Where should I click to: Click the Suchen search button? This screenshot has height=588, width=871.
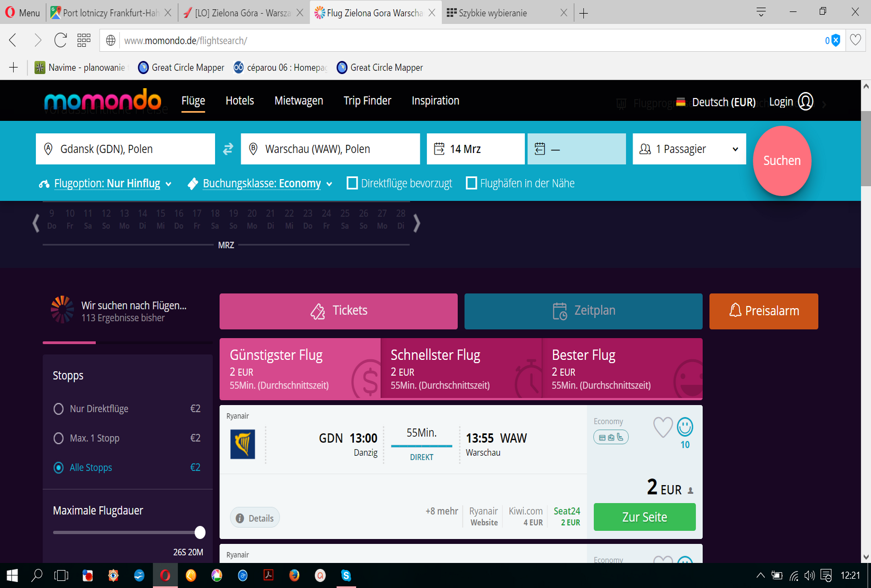tap(782, 161)
